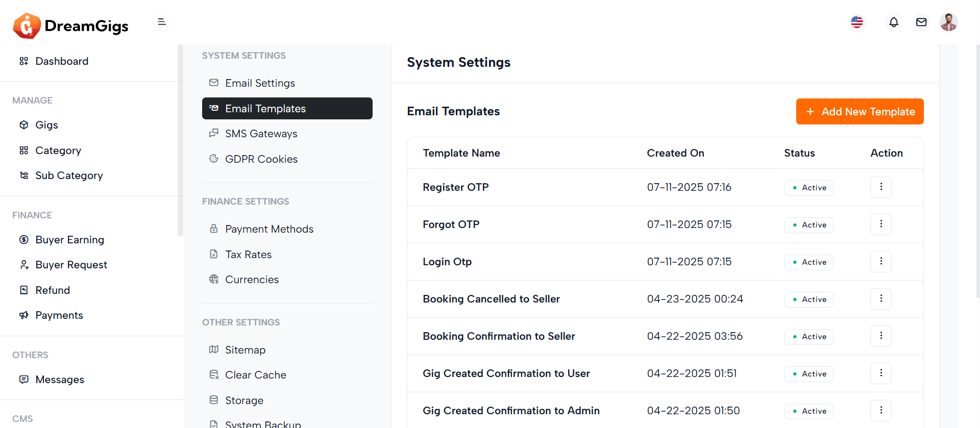Open Dashboard from the left sidebar
The height and width of the screenshot is (428, 980).
[62, 61]
